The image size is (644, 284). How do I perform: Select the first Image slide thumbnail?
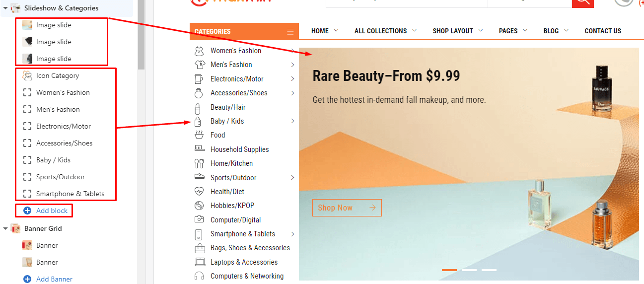(x=27, y=25)
